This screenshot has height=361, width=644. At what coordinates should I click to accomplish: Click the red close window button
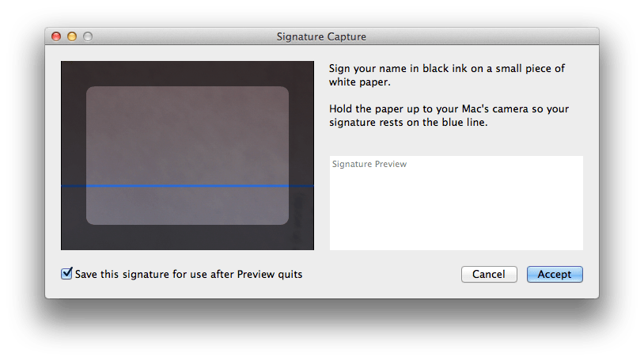coord(56,36)
